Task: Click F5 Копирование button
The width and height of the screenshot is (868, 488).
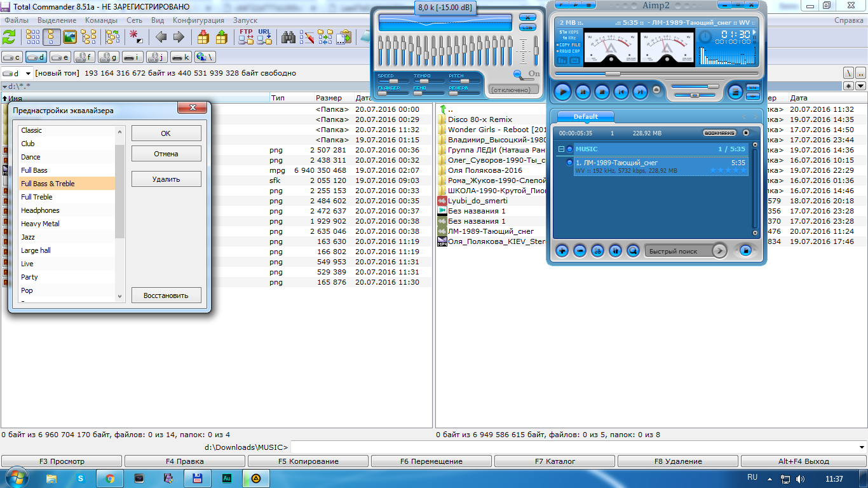Action: pyautogui.click(x=308, y=461)
